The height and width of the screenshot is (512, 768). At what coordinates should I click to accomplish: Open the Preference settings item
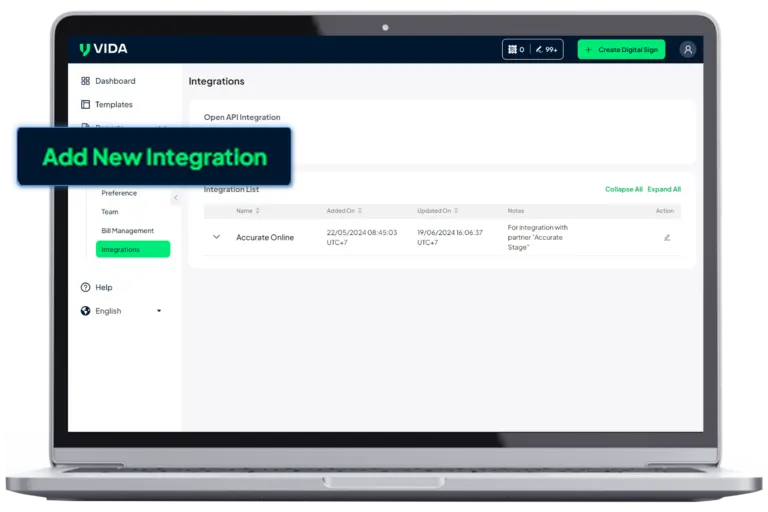click(119, 193)
